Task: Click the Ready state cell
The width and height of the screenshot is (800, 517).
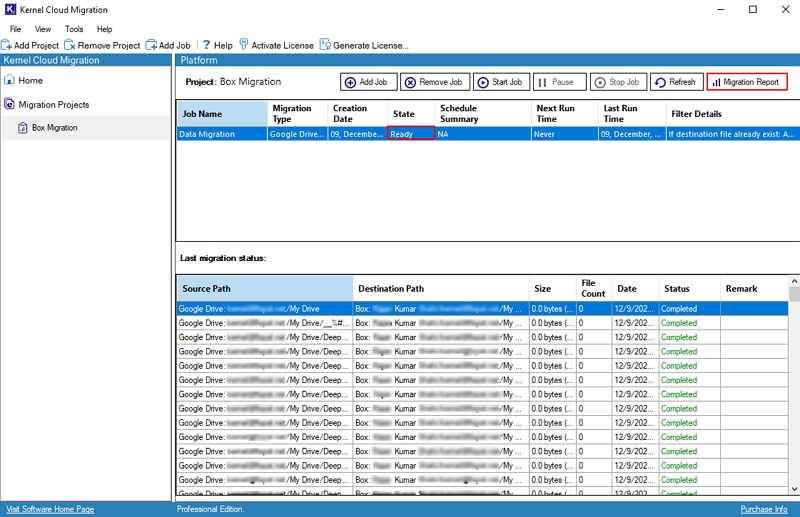Action: (411, 134)
